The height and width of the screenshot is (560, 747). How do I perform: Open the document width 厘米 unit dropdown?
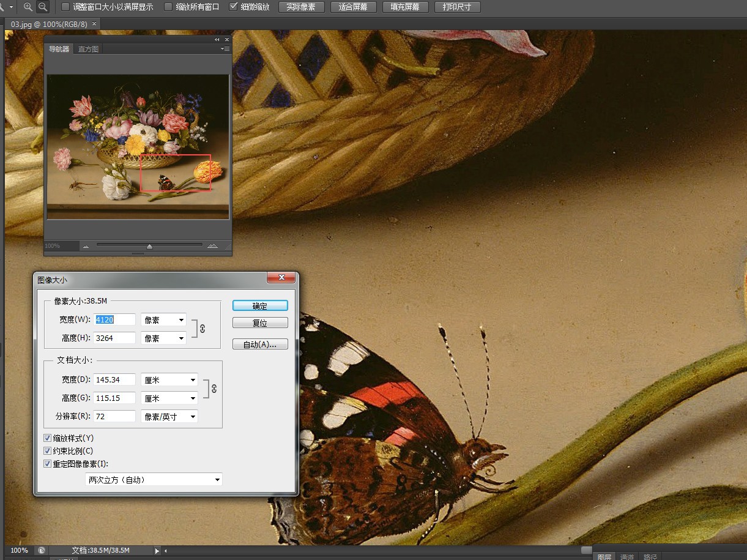coord(169,379)
